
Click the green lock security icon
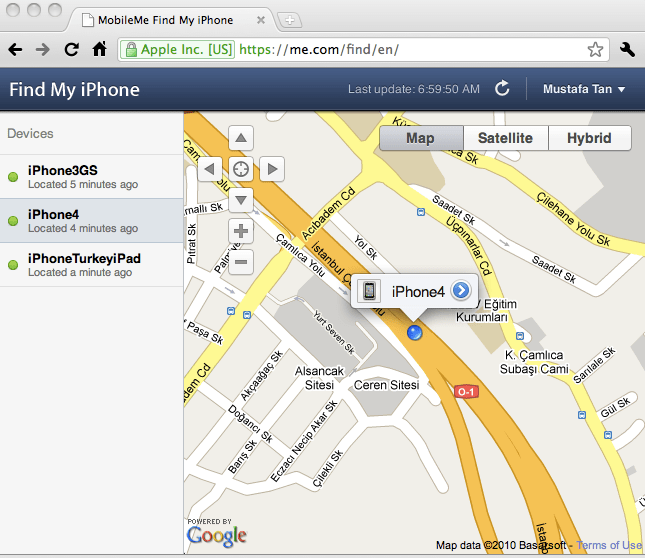coord(131,50)
